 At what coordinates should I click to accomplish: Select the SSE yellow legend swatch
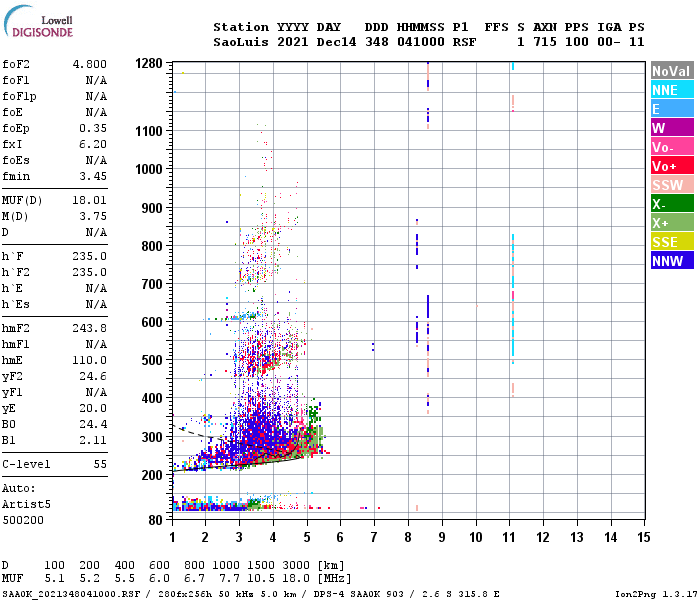(672, 242)
